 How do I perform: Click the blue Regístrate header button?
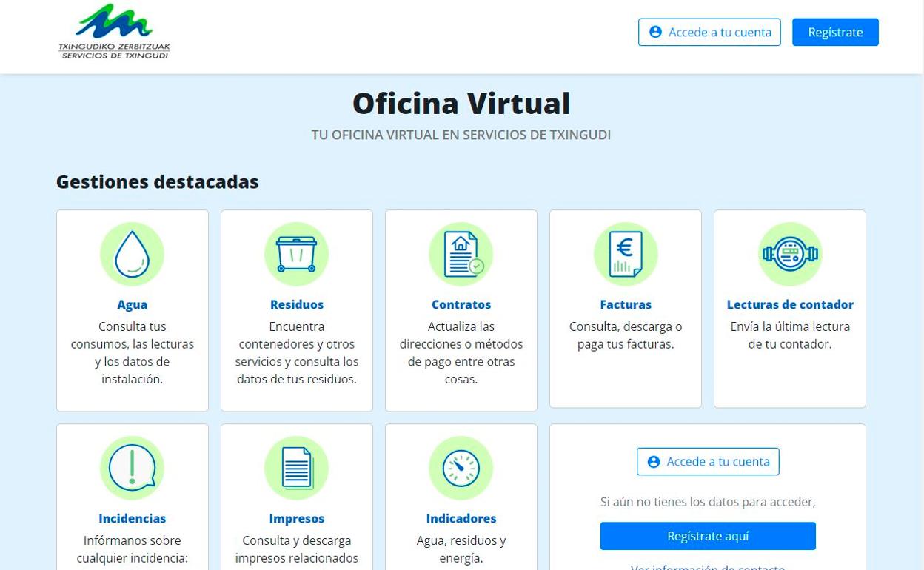point(835,32)
